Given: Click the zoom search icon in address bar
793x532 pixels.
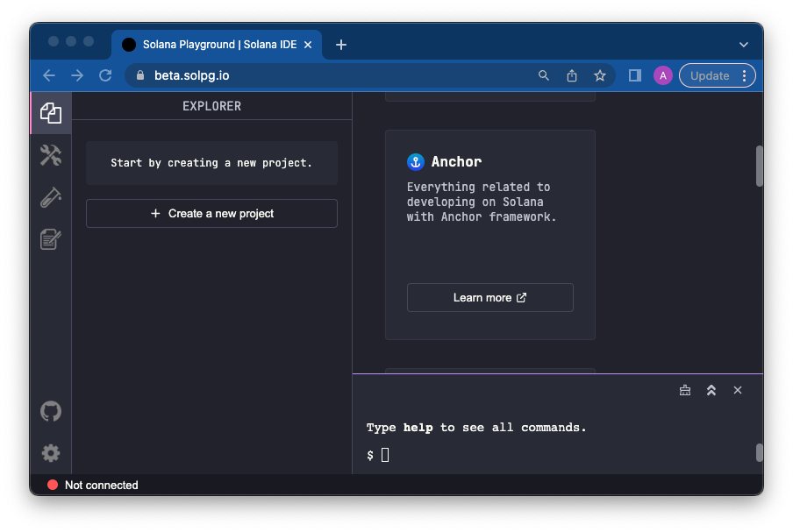Looking at the screenshot, I should click(544, 75).
